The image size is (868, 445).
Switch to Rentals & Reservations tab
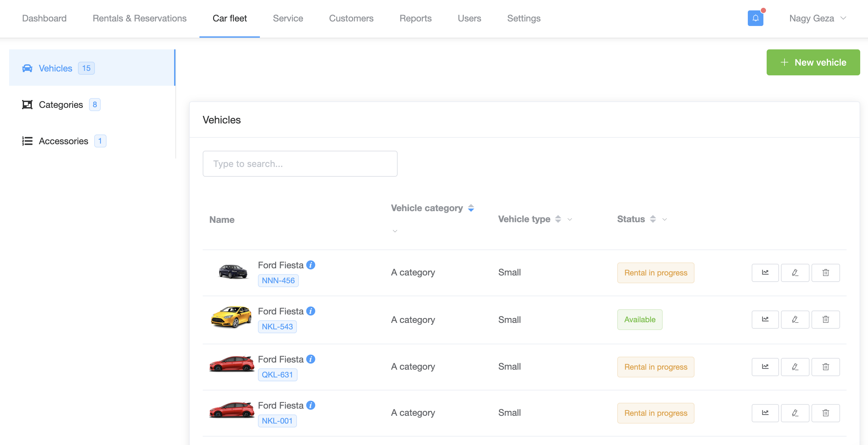pyautogui.click(x=139, y=18)
